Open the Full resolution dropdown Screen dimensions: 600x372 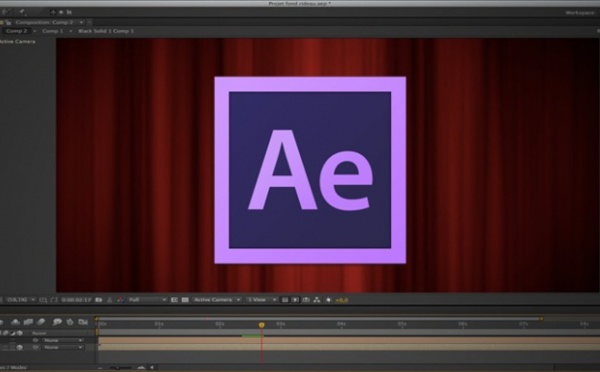pyautogui.click(x=147, y=300)
